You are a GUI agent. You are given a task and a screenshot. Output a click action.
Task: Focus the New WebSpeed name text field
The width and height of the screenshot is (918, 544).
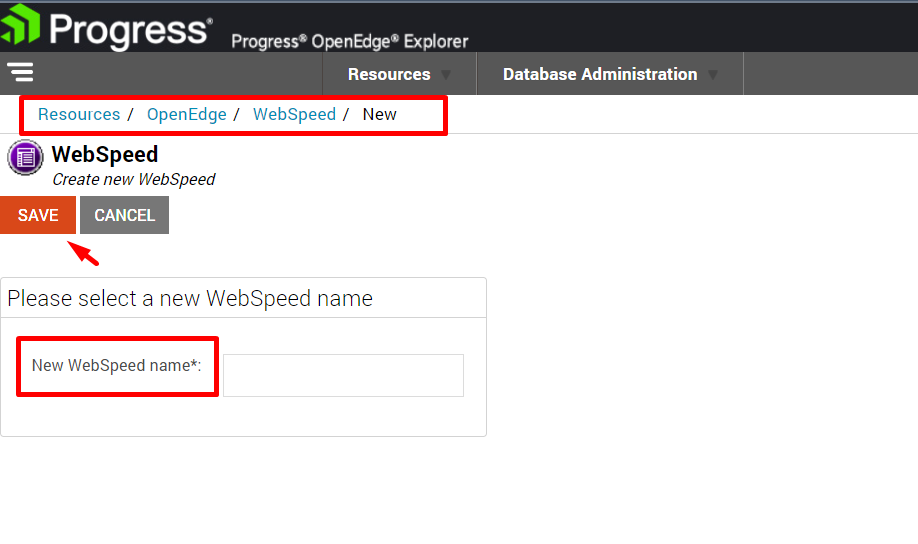[343, 375]
